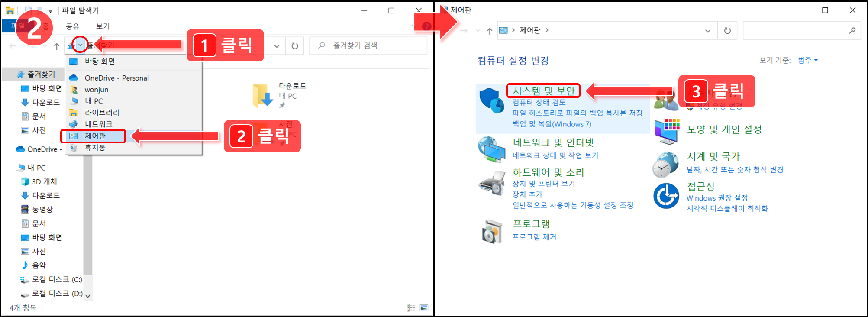The height and width of the screenshot is (317, 868).
Task: Select 바탕 화면 in the address dropdown list
Action: [x=133, y=61]
